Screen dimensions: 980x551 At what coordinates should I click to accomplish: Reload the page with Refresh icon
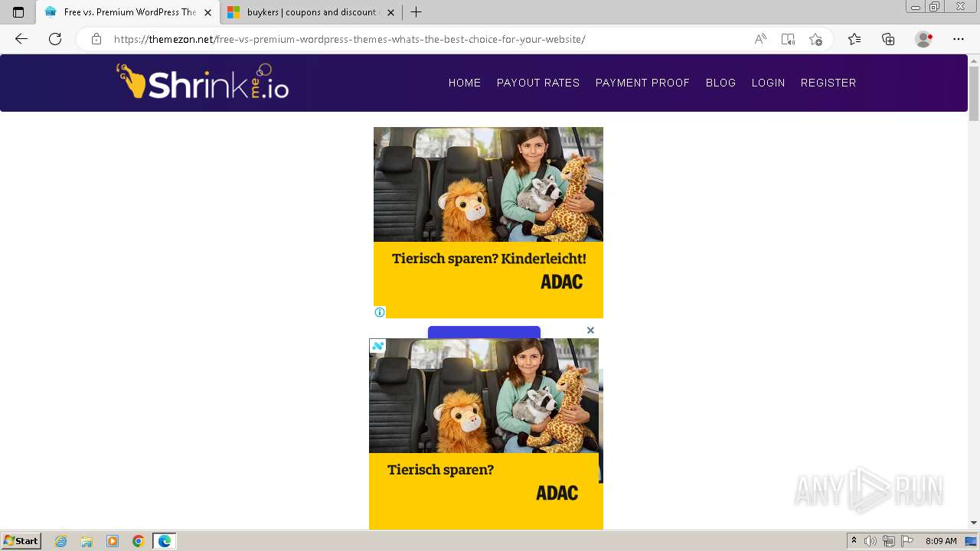(x=55, y=39)
